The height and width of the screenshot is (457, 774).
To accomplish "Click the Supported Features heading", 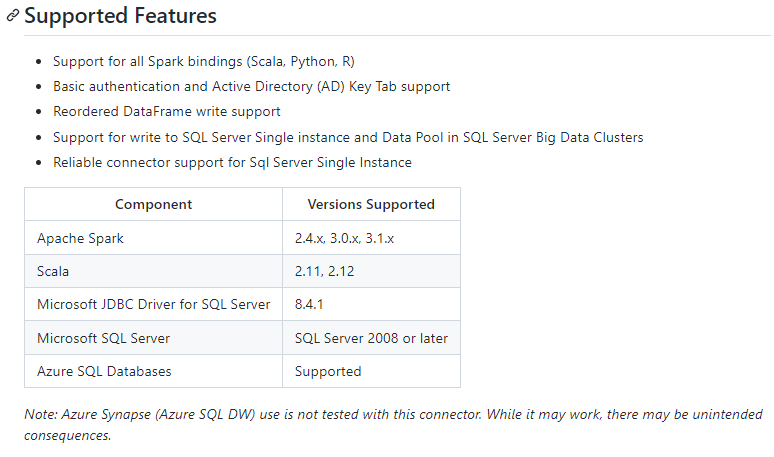I will click(x=120, y=17).
